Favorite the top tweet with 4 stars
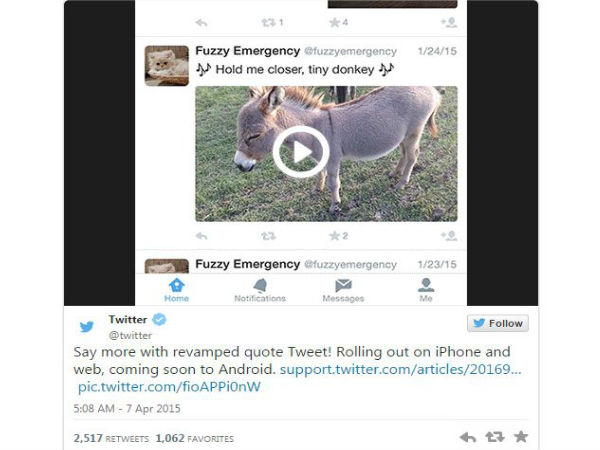 (x=338, y=23)
